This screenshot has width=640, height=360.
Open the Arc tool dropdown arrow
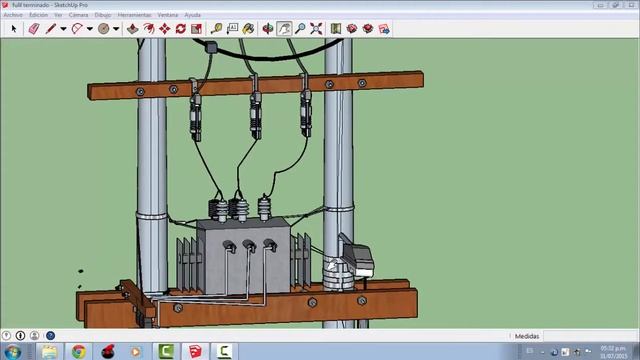(x=90, y=29)
